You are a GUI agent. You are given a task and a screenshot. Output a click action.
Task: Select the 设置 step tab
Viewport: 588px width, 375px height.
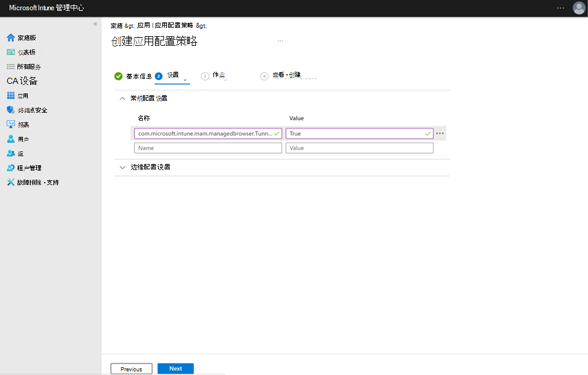(x=173, y=75)
